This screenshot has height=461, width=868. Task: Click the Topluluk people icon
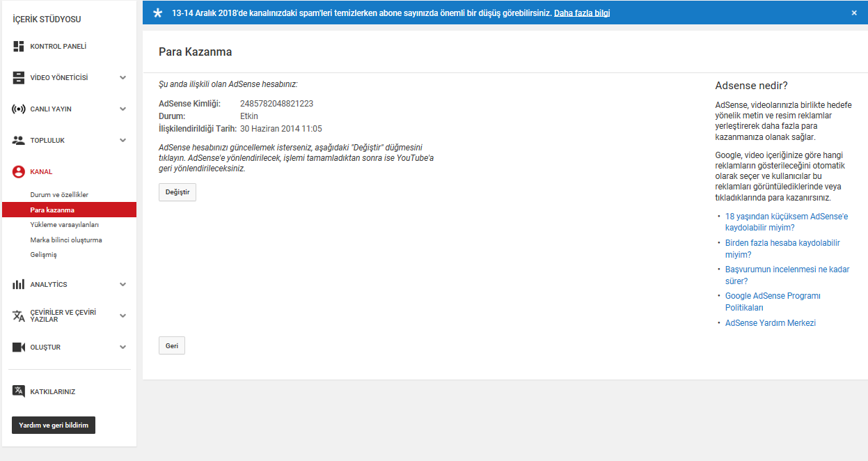tap(19, 141)
